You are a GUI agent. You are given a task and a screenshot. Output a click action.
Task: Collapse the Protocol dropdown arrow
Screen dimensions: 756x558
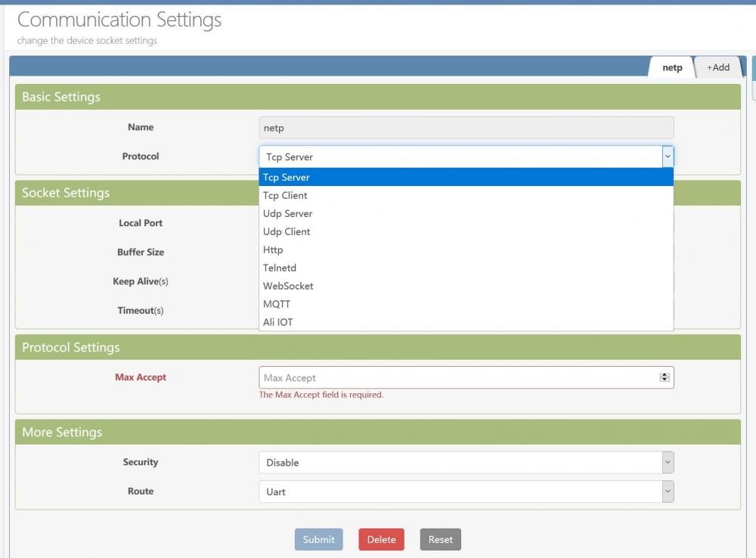[667, 157]
